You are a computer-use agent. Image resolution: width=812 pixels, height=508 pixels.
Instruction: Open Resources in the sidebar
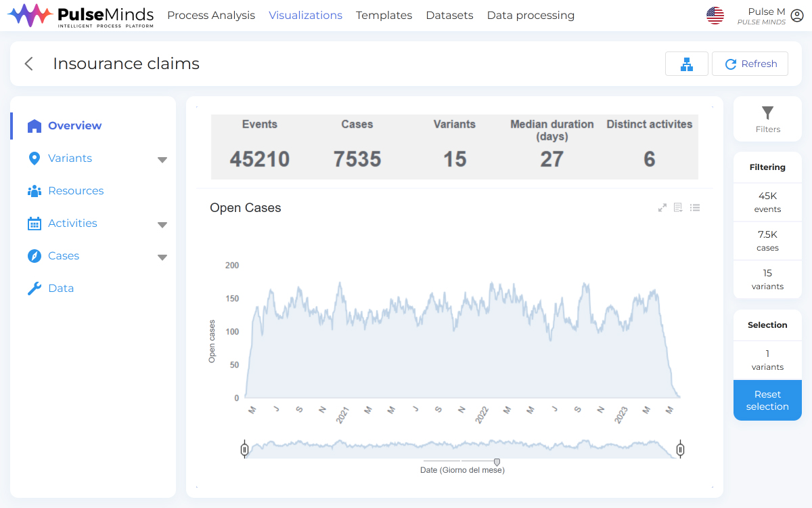click(x=76, y=191)
